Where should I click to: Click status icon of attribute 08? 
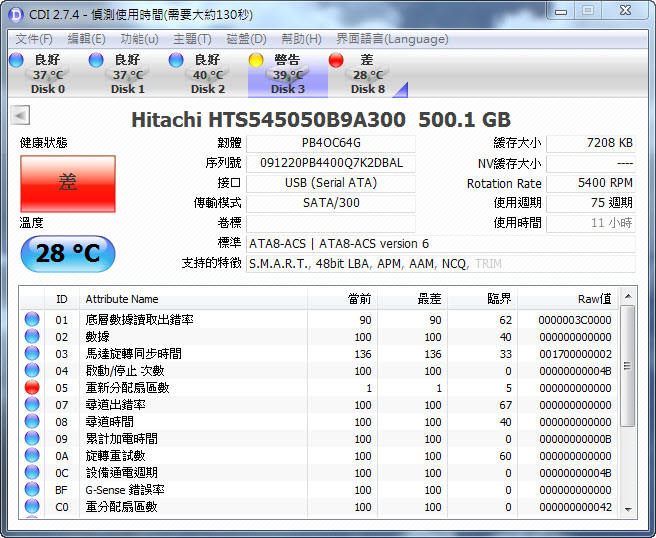(x=32, y=422)
